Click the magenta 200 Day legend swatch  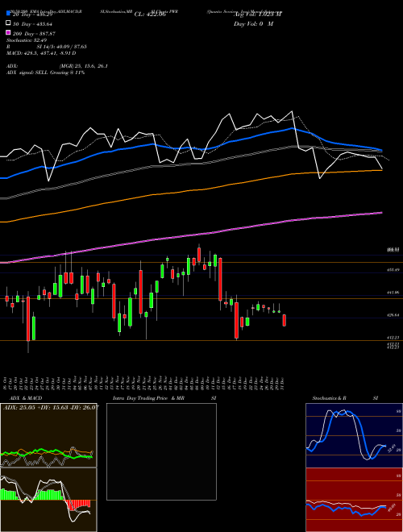point(8,33)
